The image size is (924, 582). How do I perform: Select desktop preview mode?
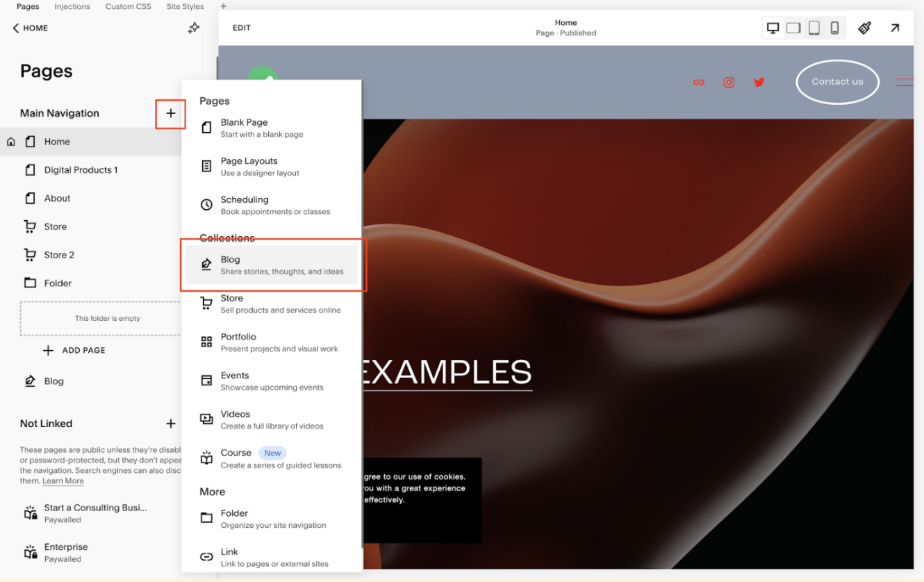773,28
